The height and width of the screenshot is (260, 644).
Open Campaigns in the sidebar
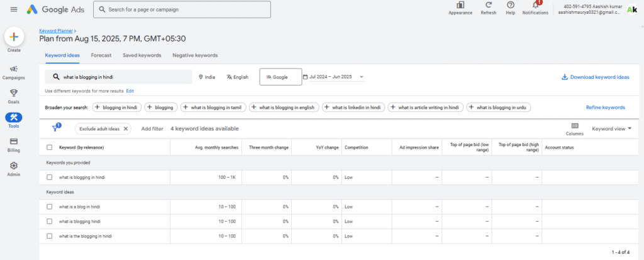pos(14,72)
